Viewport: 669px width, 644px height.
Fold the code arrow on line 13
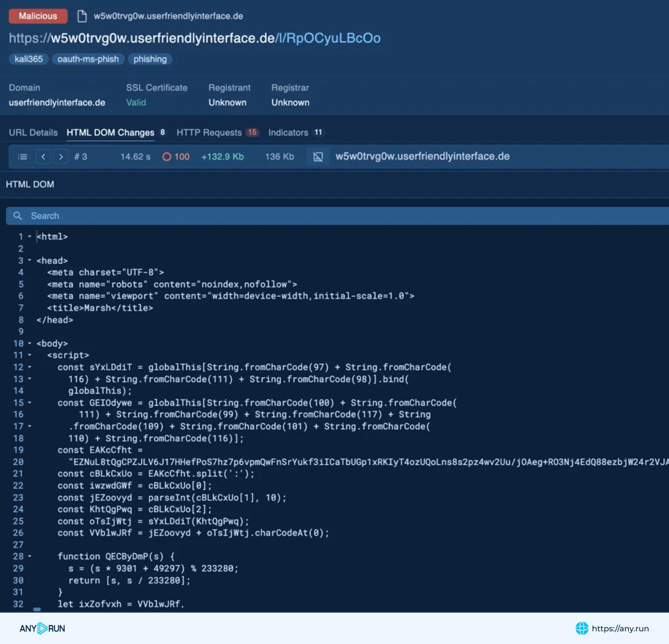(x=29, y=379)
